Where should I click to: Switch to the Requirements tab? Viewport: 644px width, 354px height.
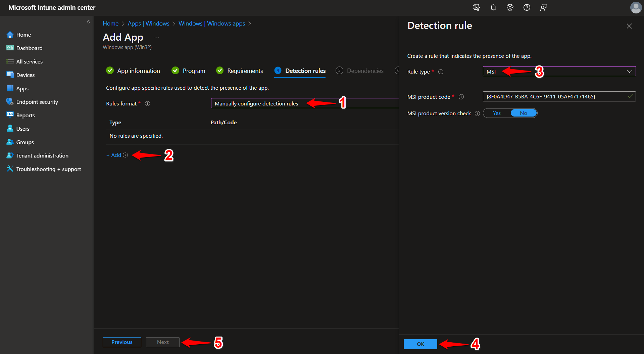[245, 71]
